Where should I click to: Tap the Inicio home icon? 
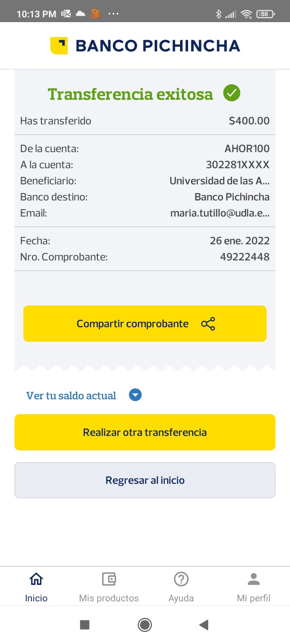[x=36, y=579]
